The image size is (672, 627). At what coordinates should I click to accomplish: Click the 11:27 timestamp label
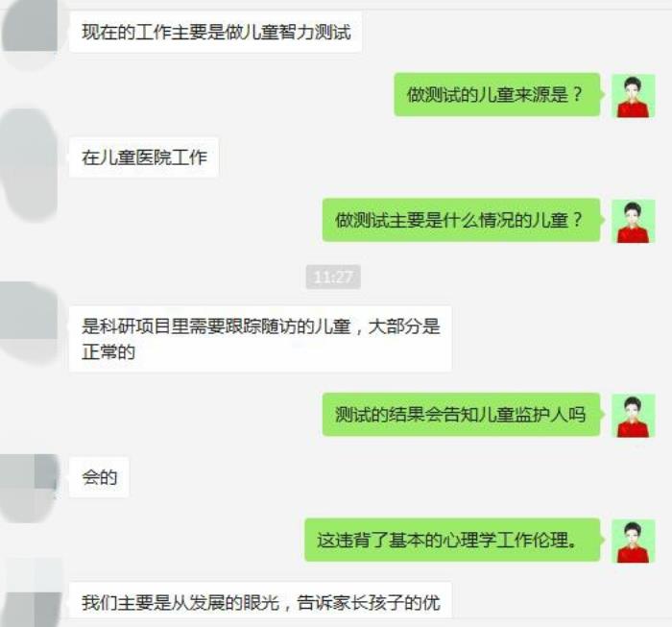pyautogui.click(x=333, y=277)
